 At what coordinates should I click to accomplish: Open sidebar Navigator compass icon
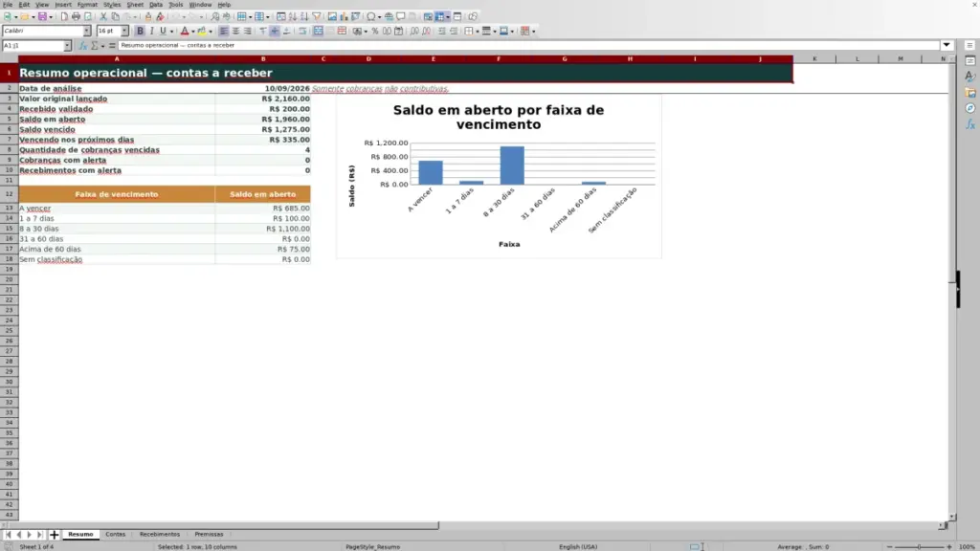(970, 109)
